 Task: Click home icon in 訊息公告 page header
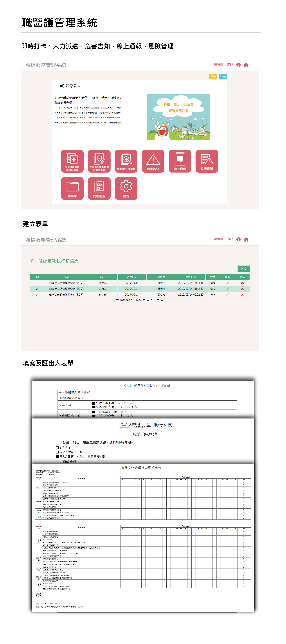click(246, 65)
